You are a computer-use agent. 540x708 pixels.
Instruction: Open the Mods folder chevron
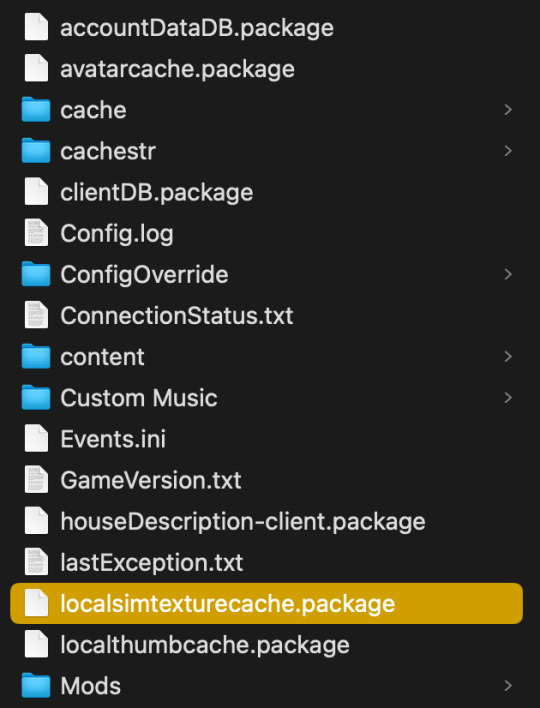point(508,685)
